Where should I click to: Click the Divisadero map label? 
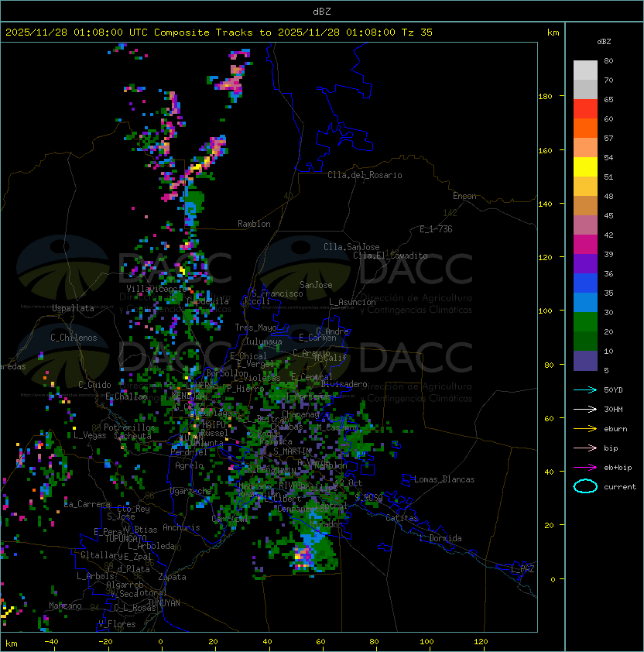pyautogui.click(x=344, y=384)
